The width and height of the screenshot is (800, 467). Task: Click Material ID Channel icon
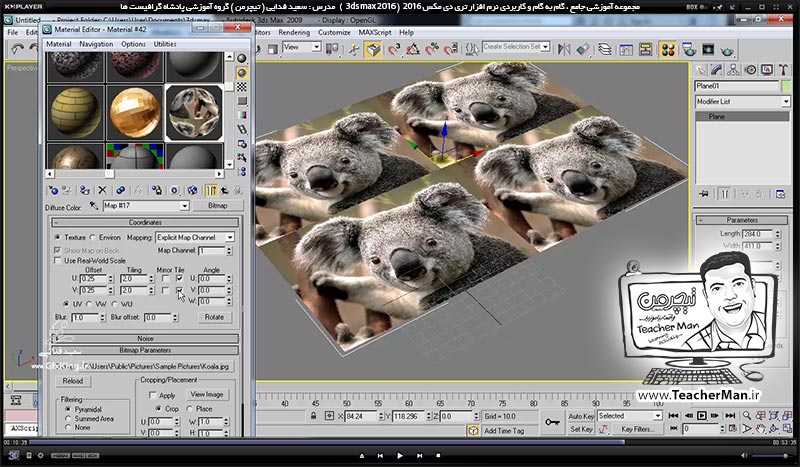pyautogui.click(x=174, y=190)
